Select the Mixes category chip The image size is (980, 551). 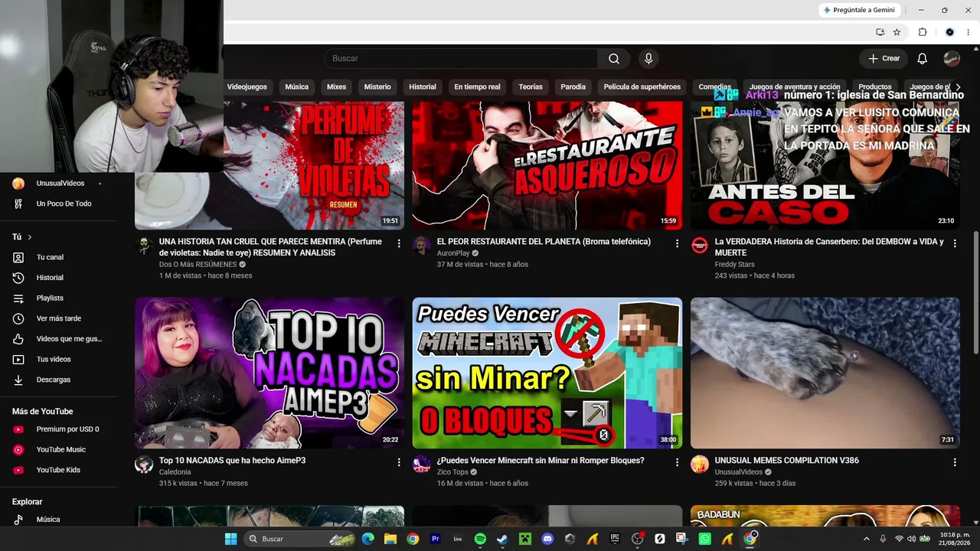pyautogui.click(x=337, y=87)
